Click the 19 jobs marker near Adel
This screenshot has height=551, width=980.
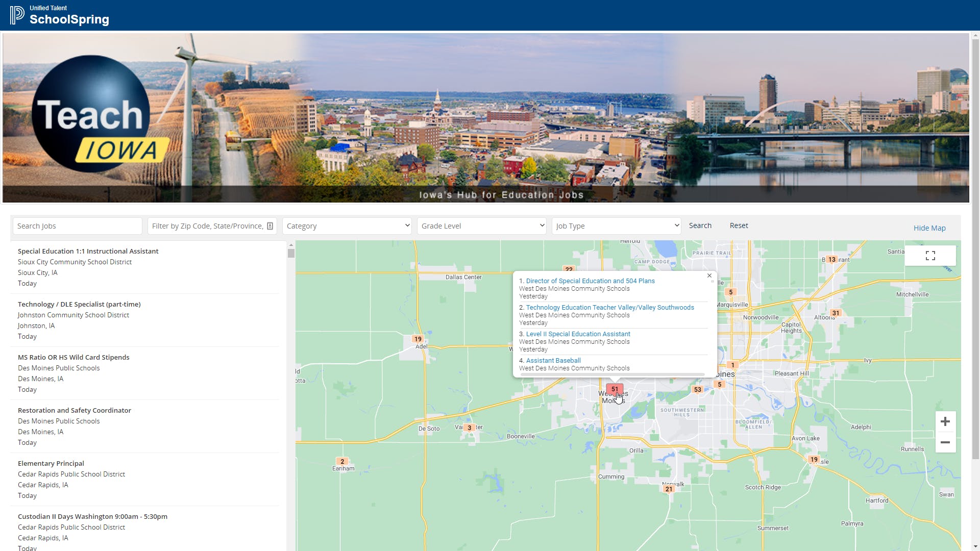pos(418,339)
